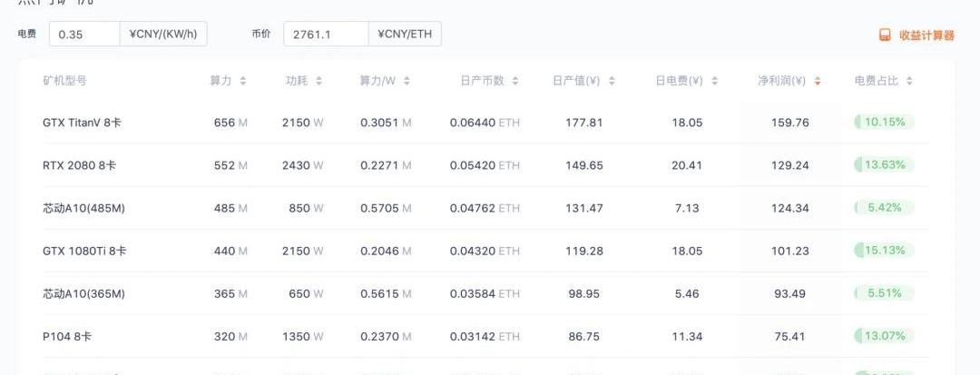Click the P104 8卡 miner name
980x375 pixels.
coord(67,336)
